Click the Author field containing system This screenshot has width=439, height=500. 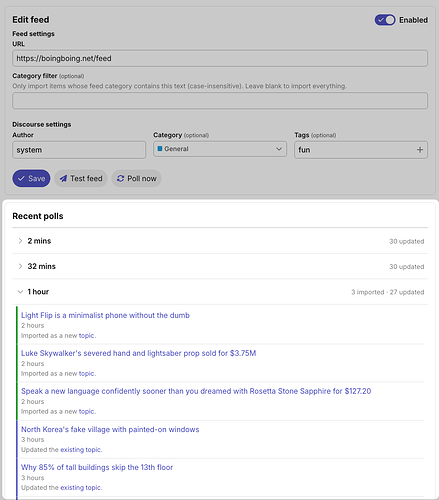pyautogui.click(x=79, y=150)
